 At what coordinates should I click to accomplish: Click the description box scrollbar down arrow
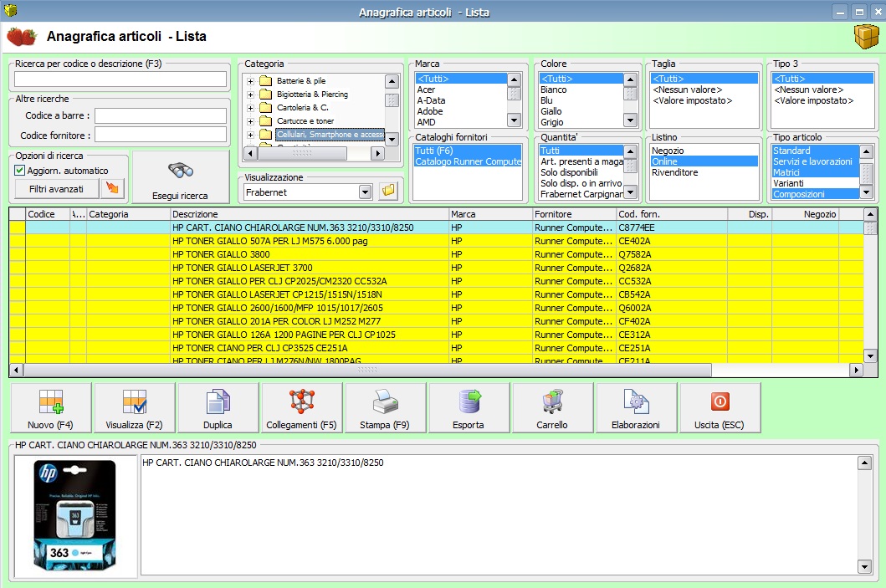[x=864, y=566]
